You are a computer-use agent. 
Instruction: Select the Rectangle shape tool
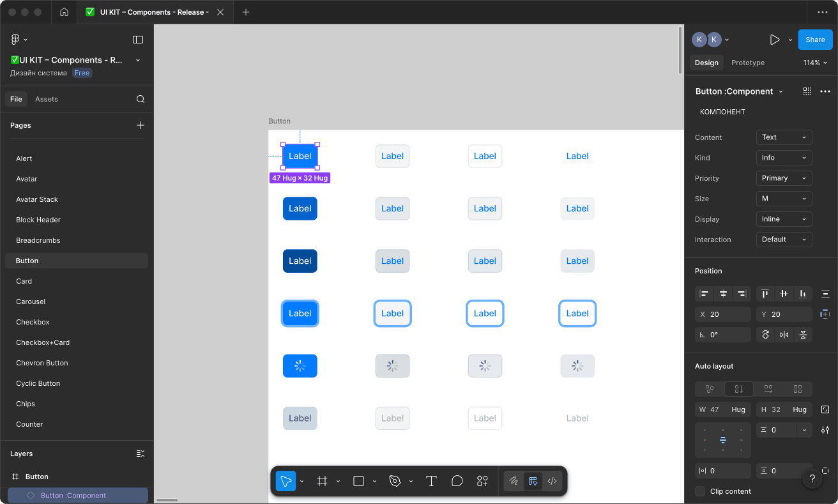358,481
